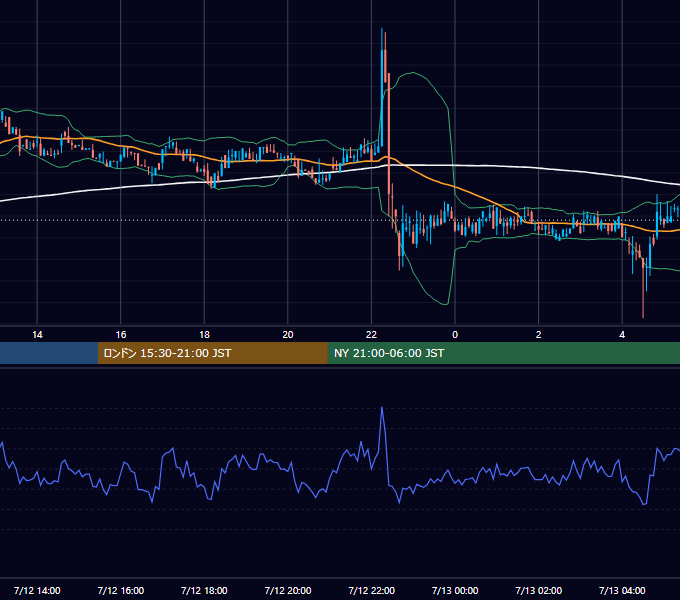Click the ロンドン 15:30-21:00 JST session bar
This screenshot has width=680, height=600.
212,353
